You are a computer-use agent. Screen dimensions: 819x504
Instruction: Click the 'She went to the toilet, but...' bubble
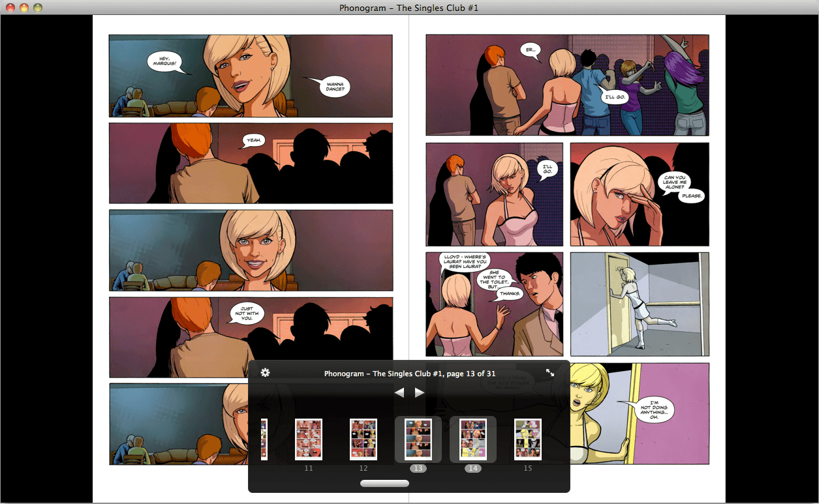coord(495,278)
